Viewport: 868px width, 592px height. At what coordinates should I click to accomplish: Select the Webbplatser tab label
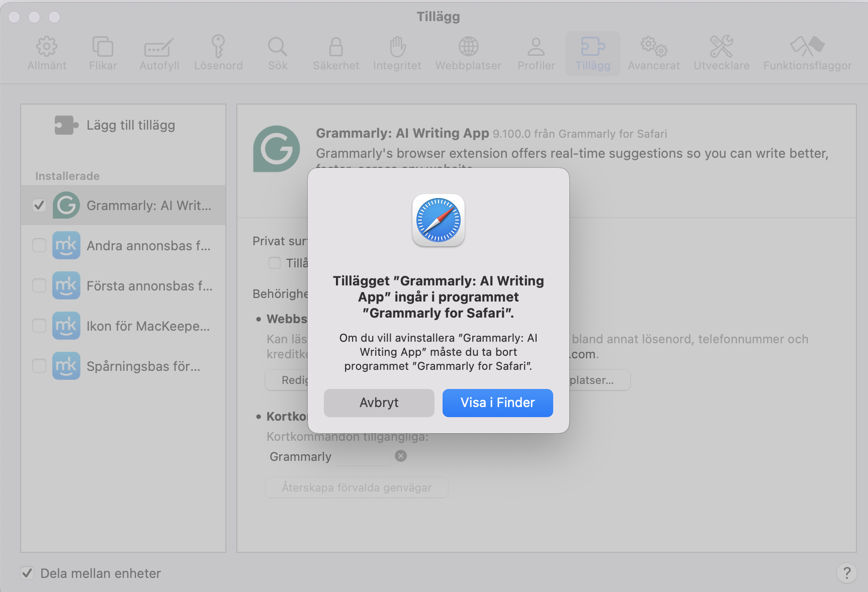click(468, 66)
